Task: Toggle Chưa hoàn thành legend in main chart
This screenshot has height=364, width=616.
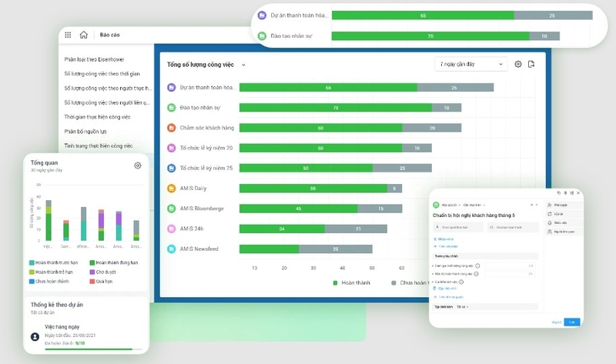Action: point(410,282)
